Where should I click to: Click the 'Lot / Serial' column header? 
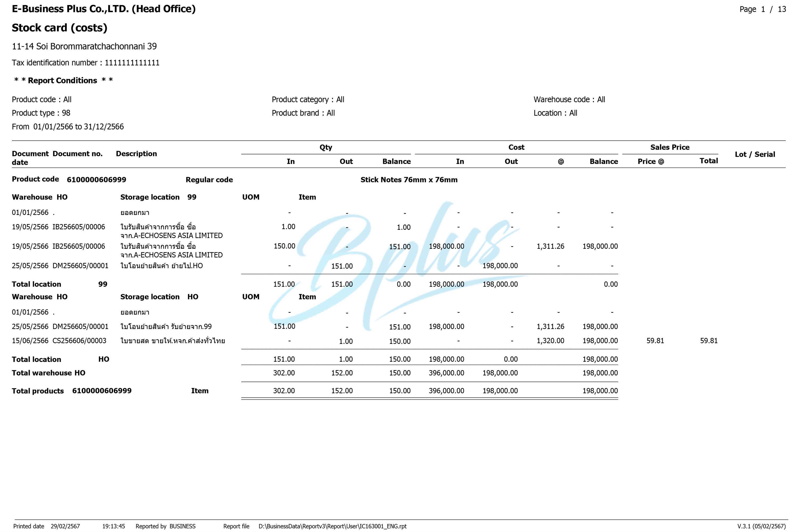(755, 154)
